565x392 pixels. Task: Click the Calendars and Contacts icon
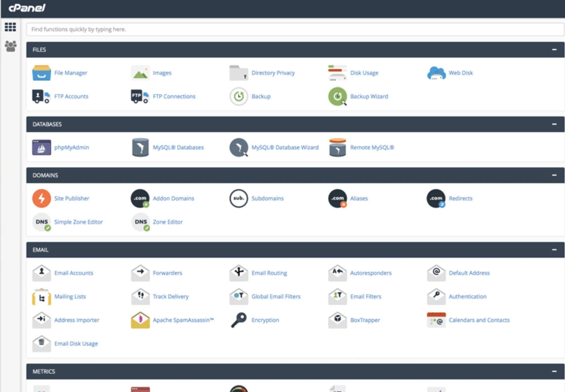coord(436,320)
